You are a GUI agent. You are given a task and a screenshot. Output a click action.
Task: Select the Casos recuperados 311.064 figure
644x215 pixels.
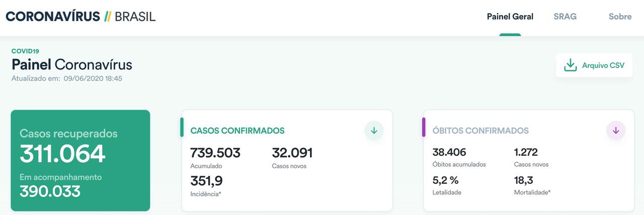pyautogui.click(x=62, y=154)
